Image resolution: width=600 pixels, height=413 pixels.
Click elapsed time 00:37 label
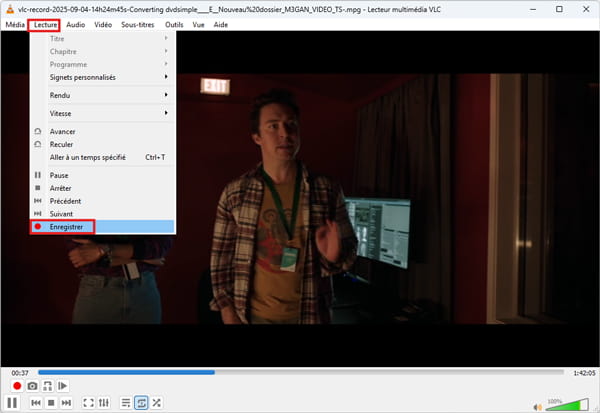pos(20,373)
